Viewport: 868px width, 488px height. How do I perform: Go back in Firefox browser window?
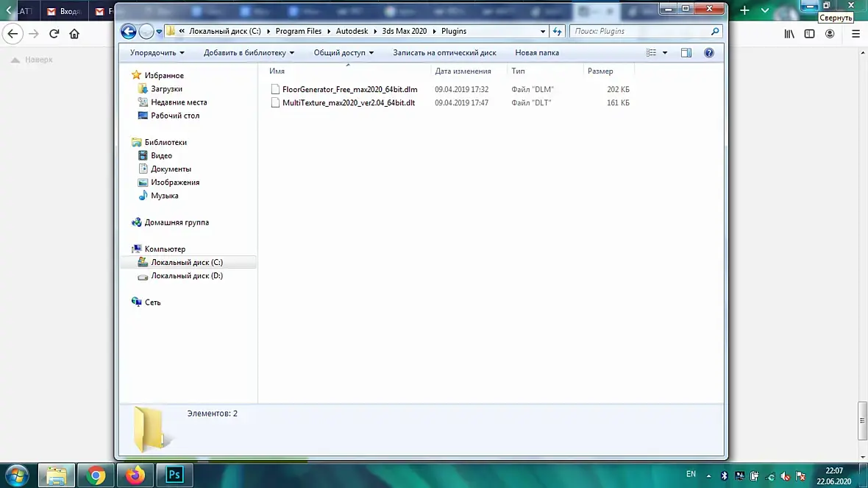click(13, 34)
